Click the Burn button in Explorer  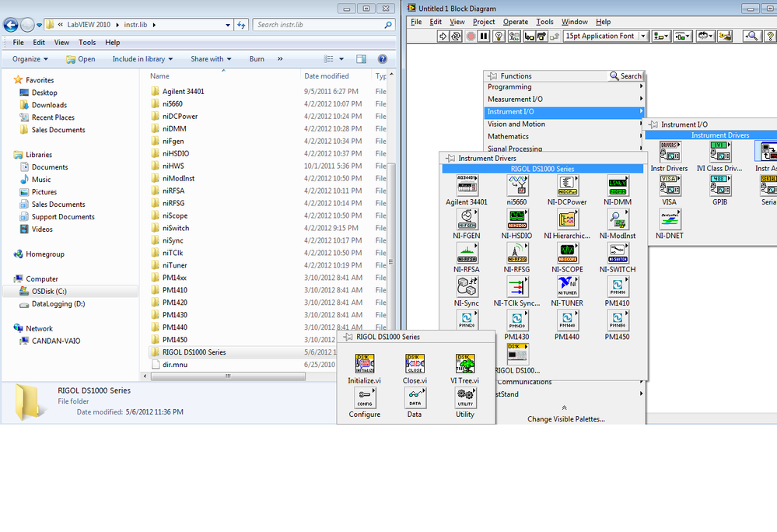257,59
